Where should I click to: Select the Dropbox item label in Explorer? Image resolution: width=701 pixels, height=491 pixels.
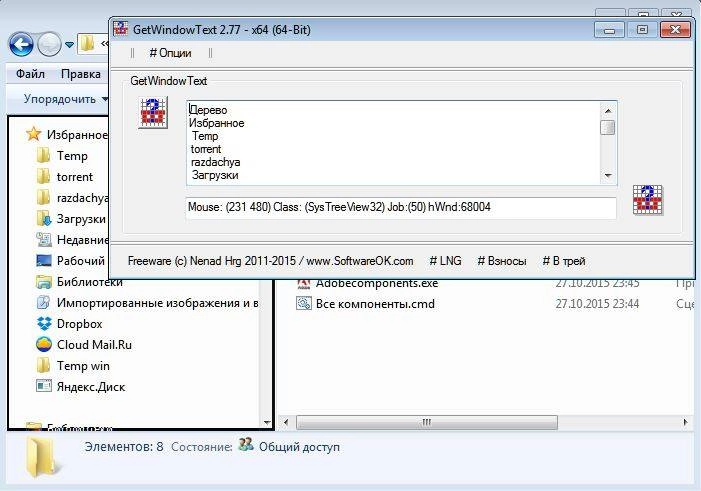(x=80, y=324)
